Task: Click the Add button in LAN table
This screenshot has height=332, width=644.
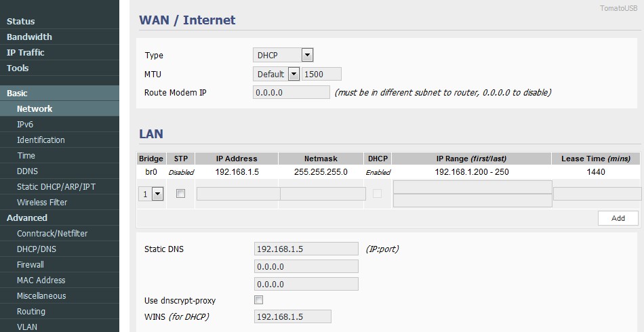Action: [x=618, y=218]
